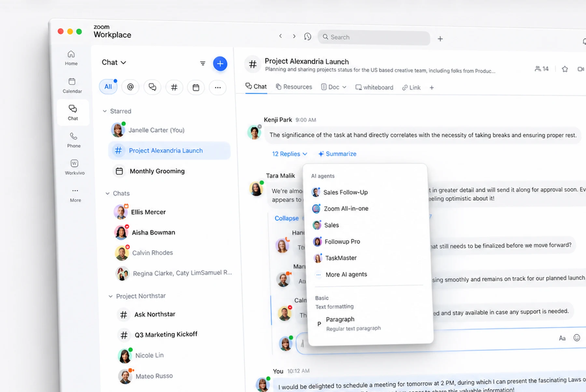Viewport: 586px width, 392px height.
Task: Click the Search field
Action: click(x=374, y=37)
